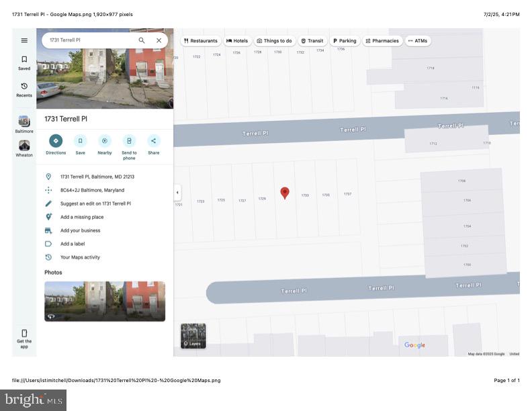Screen dimensions: 532x411
Task: Click parcel label 1735 on map
Action: [x=326, y=195]
